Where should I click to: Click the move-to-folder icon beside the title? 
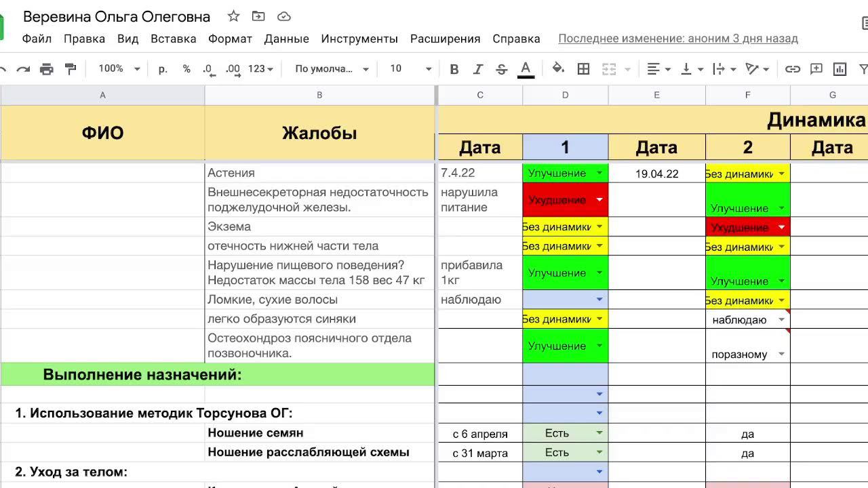(x=258, y=16)
